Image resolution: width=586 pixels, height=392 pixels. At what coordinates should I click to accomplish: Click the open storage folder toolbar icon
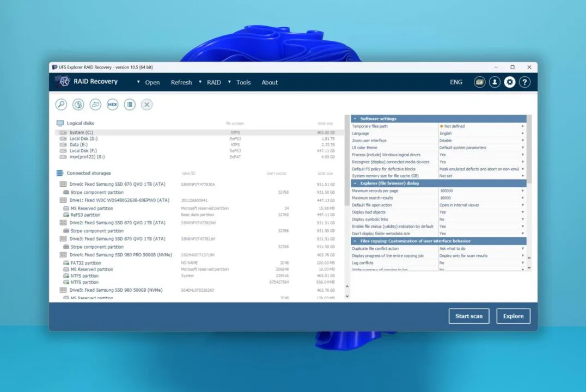[x=96, y=105]
